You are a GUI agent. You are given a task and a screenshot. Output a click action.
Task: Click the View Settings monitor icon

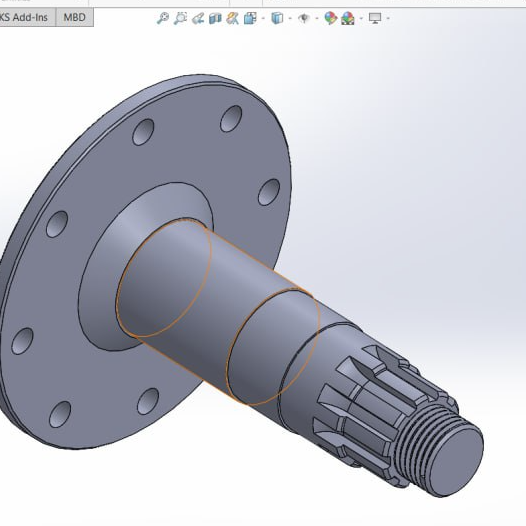tap(375, 18)
